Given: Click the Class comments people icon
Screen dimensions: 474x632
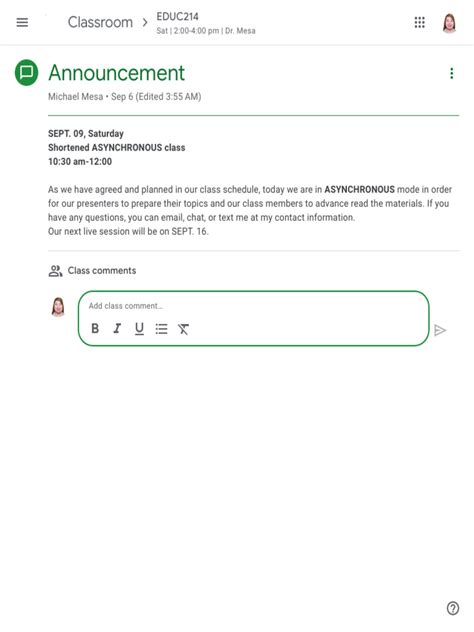Looking at the screenshot, I should (x=55, y=271).
